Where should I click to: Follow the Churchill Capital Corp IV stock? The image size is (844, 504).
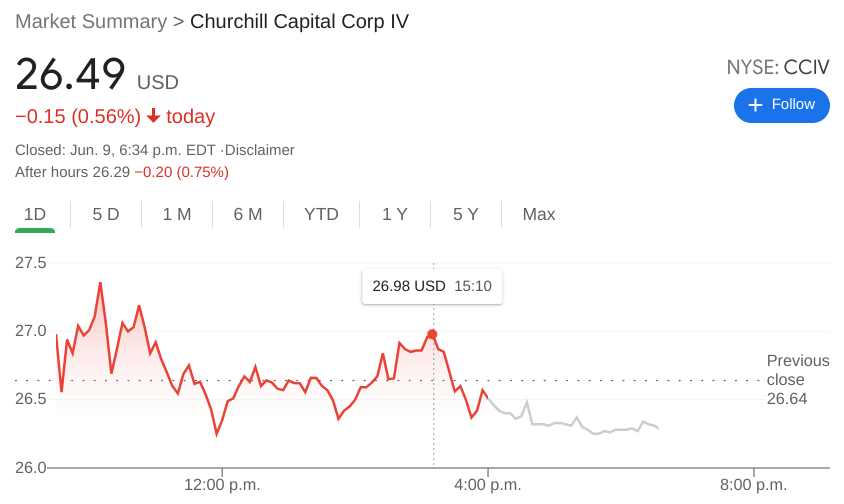coord(781,105)
